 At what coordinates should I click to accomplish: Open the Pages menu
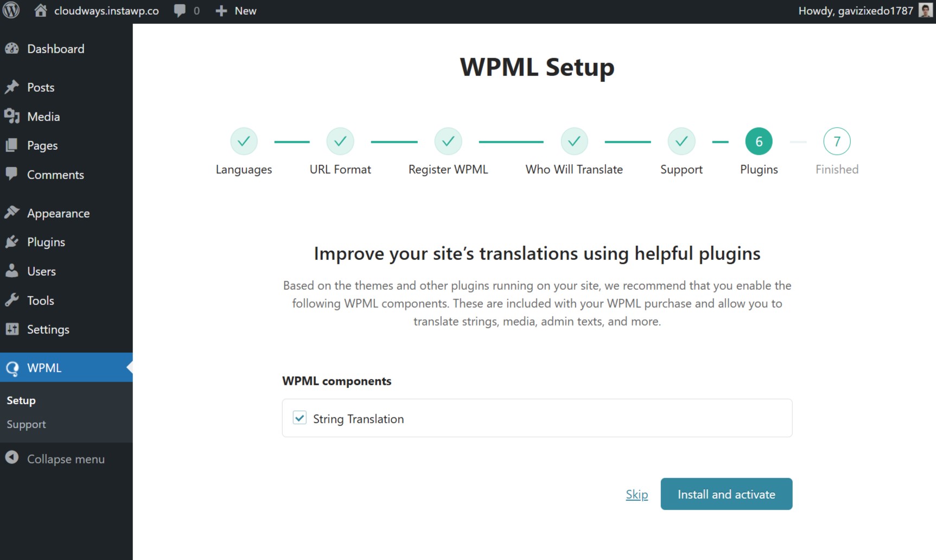(x=66, y=145)
